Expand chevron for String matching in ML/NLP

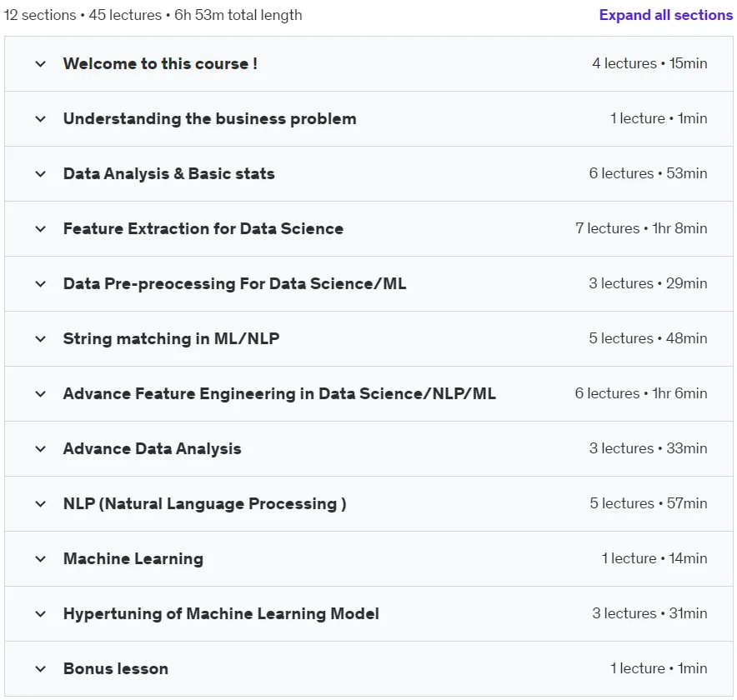point(41,338)
